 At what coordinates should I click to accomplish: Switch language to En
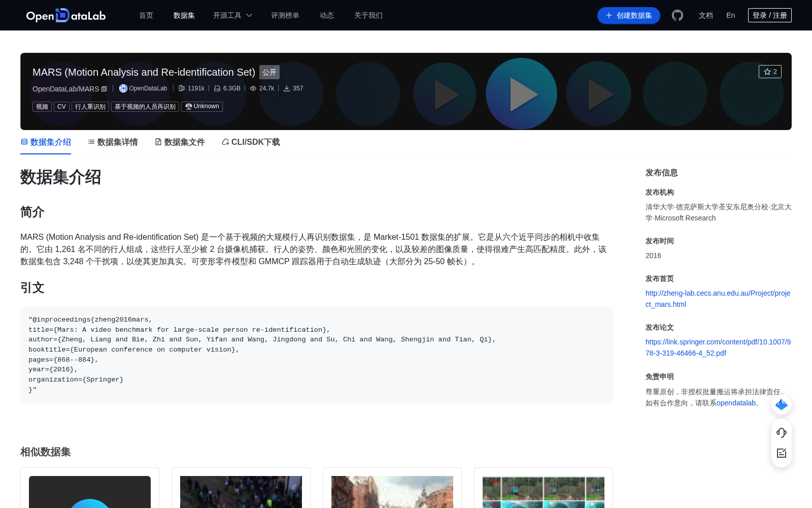731,15
